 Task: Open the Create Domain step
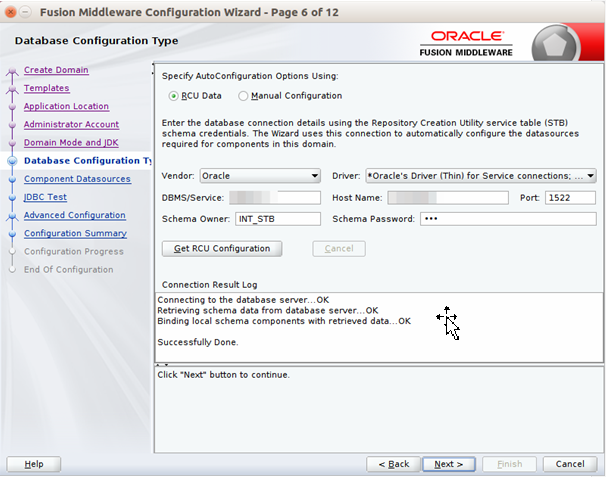pos(56,70)
